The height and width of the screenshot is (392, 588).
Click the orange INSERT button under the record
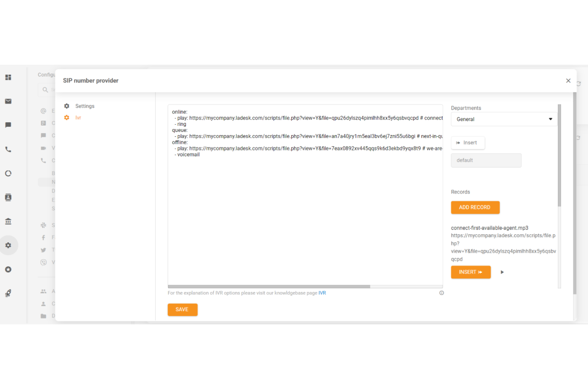(x=470, y=272)
